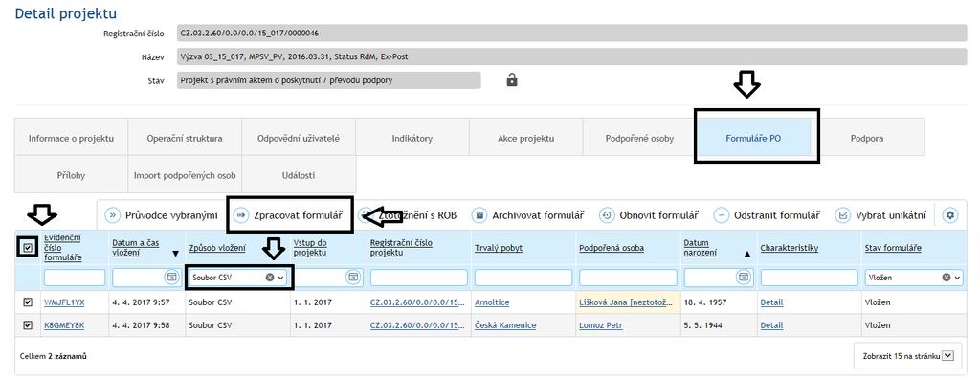This screenshot has height=380, width=980.
Task: Open the Import podpořených osob tab
Action: 185,175
